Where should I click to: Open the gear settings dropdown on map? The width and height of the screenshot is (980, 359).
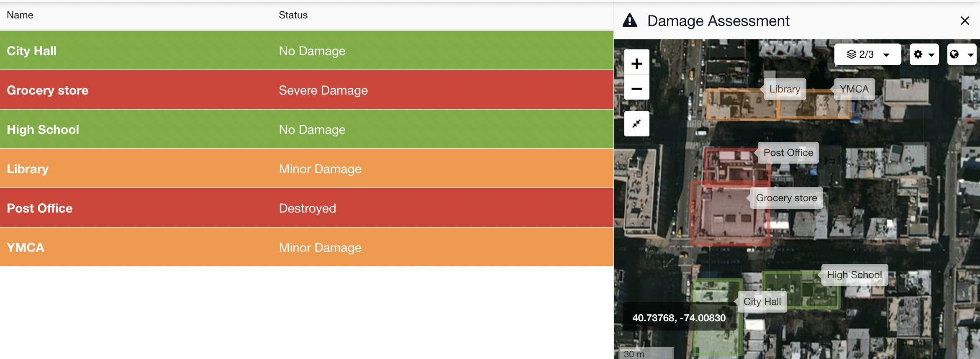tap(924, 54)
